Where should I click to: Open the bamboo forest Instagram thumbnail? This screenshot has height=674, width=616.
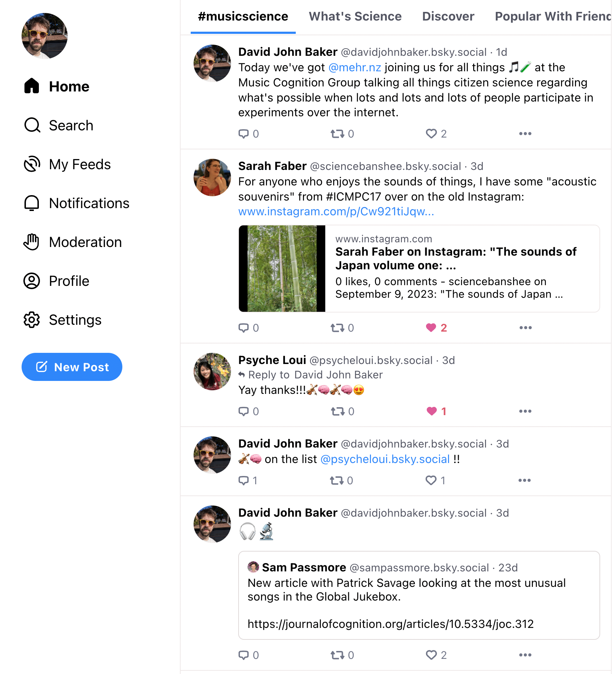click(282, 269)
